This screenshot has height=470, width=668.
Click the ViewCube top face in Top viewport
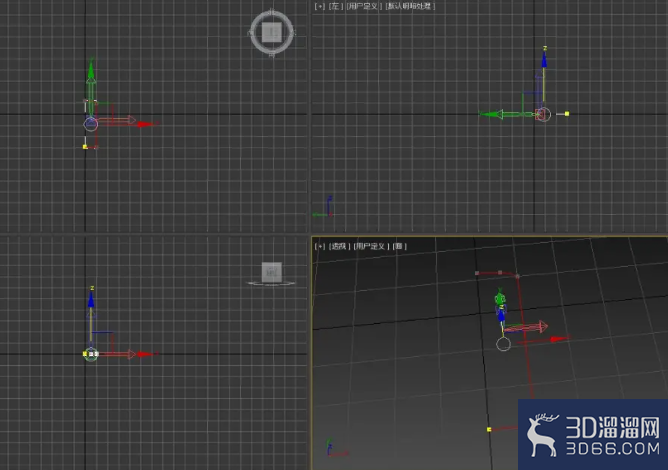[x=272, y=32]
